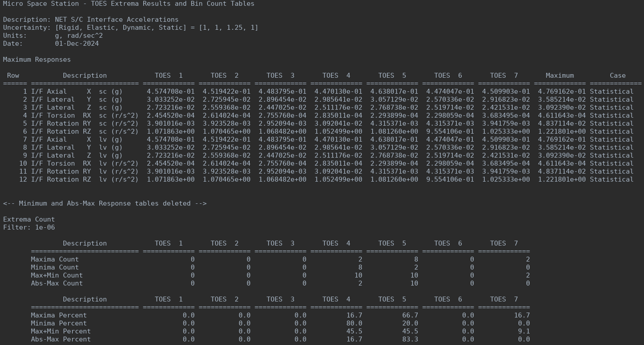The height and width of the screenshot is (345, 644).
Task: Select the 'NET S/C Interface Accelerations' description text
Action: click(117, 20)
